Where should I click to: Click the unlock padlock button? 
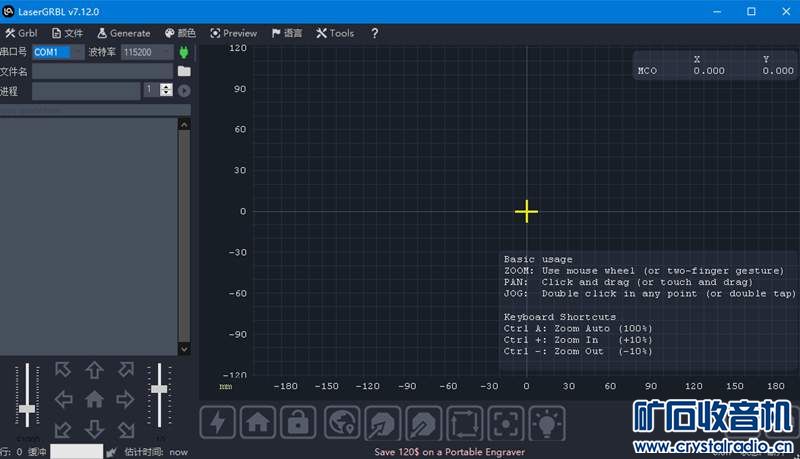point(297,422)
